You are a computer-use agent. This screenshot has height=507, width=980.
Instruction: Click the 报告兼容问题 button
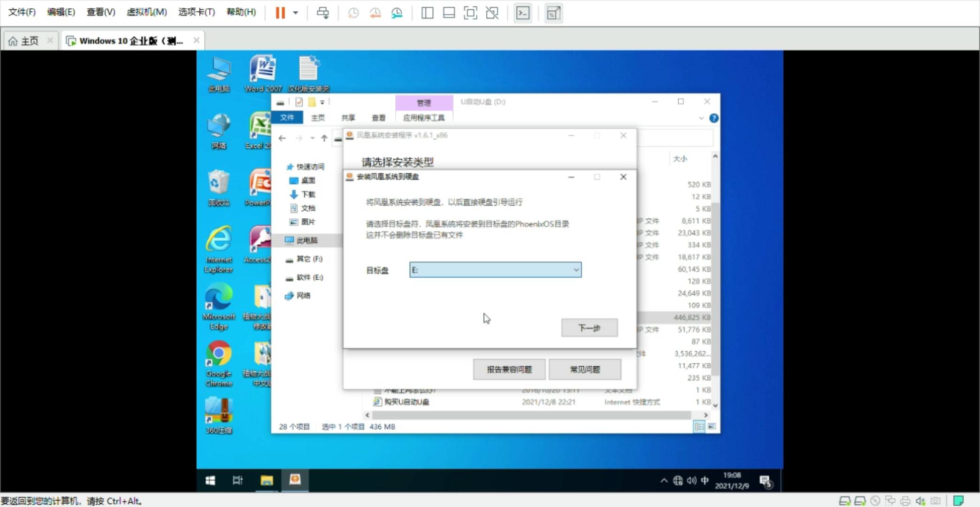tap(509, 369)
